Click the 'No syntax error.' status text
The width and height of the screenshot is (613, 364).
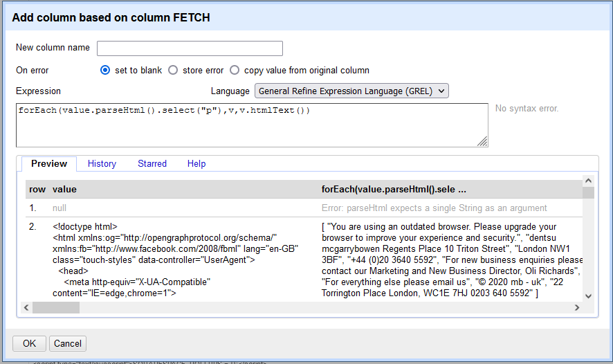(x=527, y=109)
